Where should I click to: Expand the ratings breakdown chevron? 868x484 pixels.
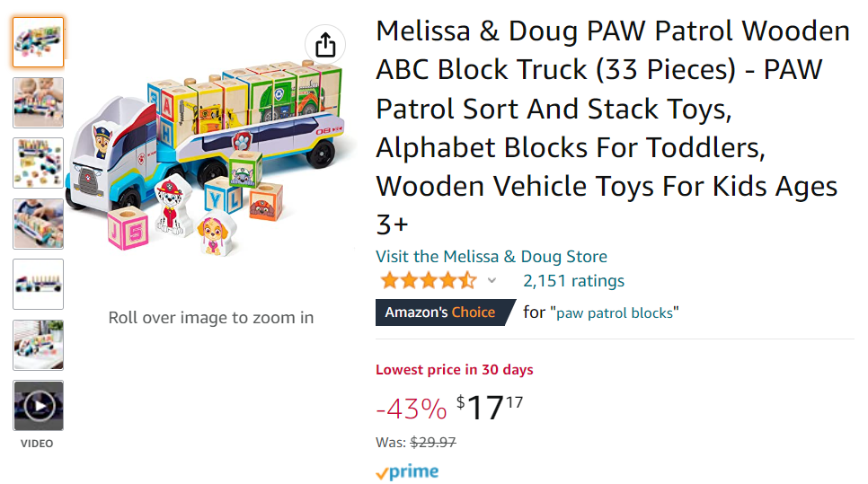pyautogui.click(x=492, y=281)
